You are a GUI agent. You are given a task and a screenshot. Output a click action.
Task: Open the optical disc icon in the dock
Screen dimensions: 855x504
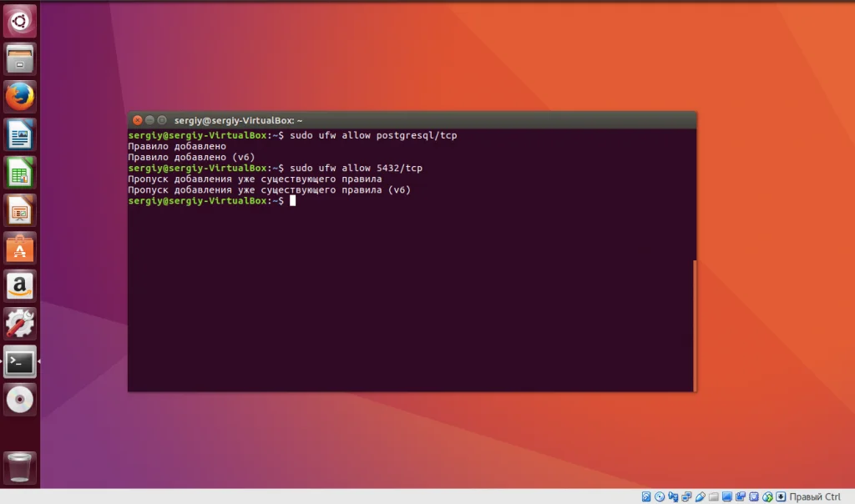[x=20, y=400]
